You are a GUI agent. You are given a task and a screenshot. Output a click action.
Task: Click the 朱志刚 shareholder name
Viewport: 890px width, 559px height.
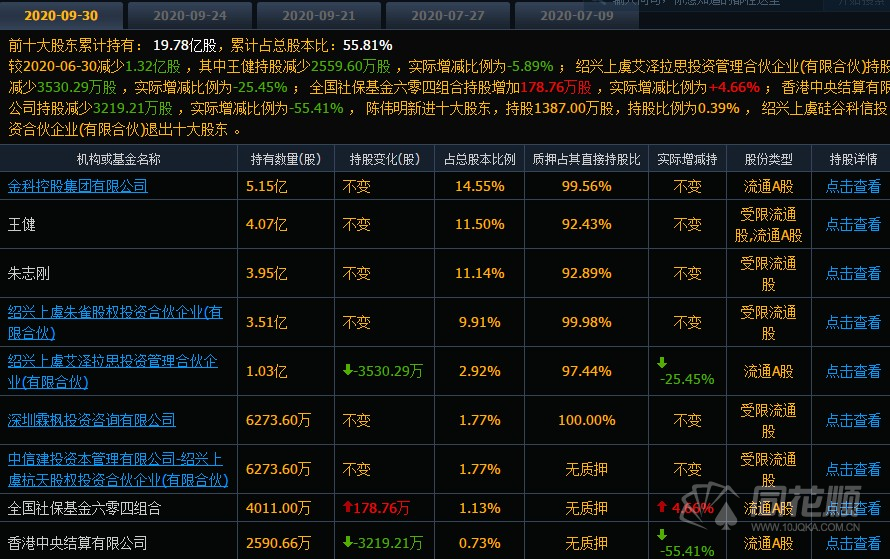point(29,274)
